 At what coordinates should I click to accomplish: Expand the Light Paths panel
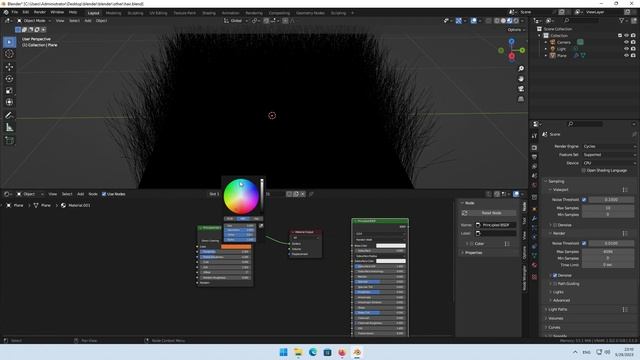tap(558, 309)
